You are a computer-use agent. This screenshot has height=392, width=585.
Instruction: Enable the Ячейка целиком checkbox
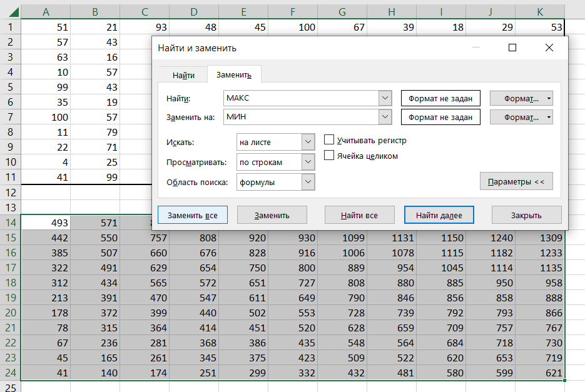329,156
